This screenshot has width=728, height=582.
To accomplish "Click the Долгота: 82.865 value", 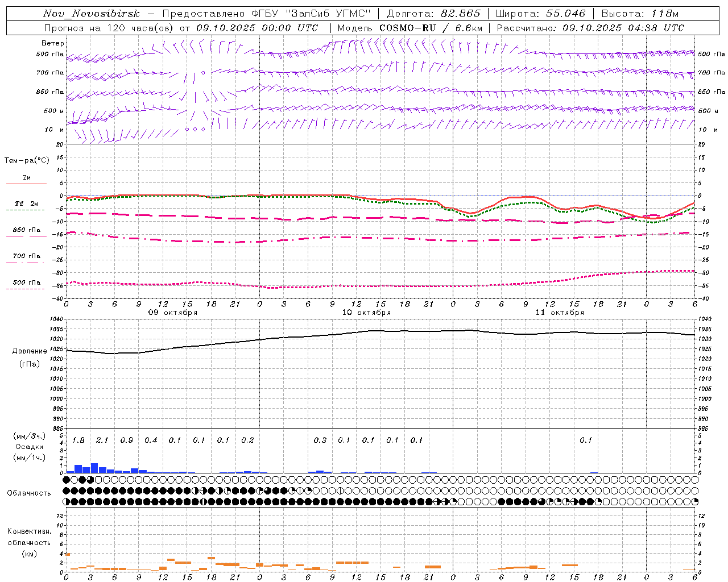I will pos(433,14).
